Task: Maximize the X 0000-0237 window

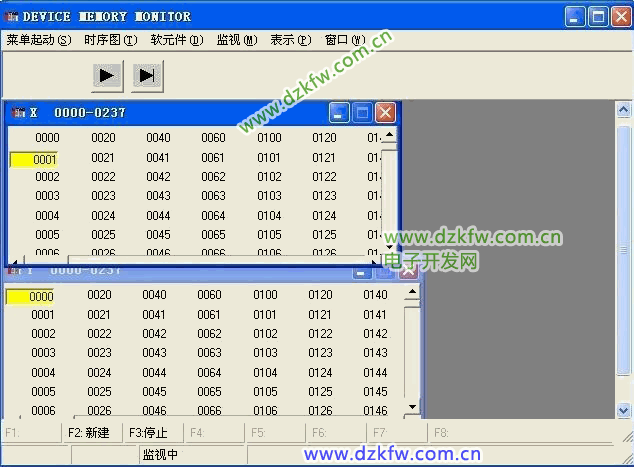Action: pos(362,113)
